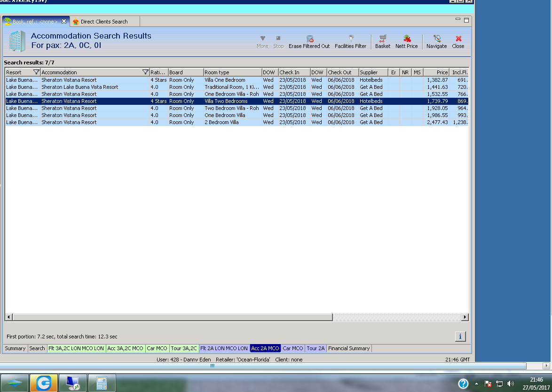Select the 1,986.55 One Bedroom Villa row

[237, 115]
